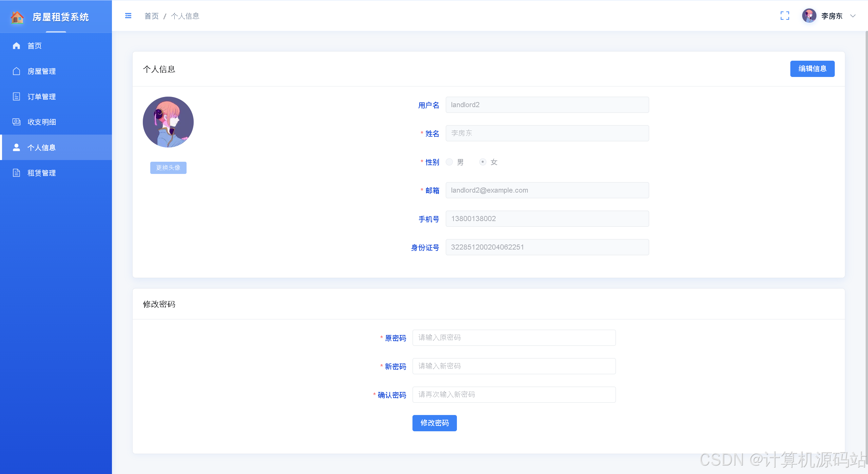Click the 租赁管理 document icon
Image resolution: width=868 pixels, height=474 pixels.
16,173
